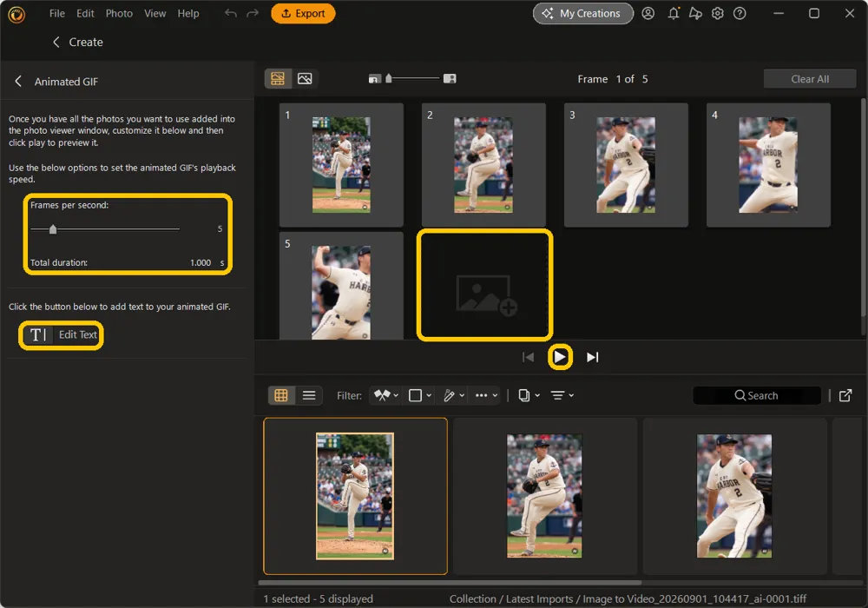Open My Creations
The width and height of the screenshot is (868, 608).
point(583,13)
